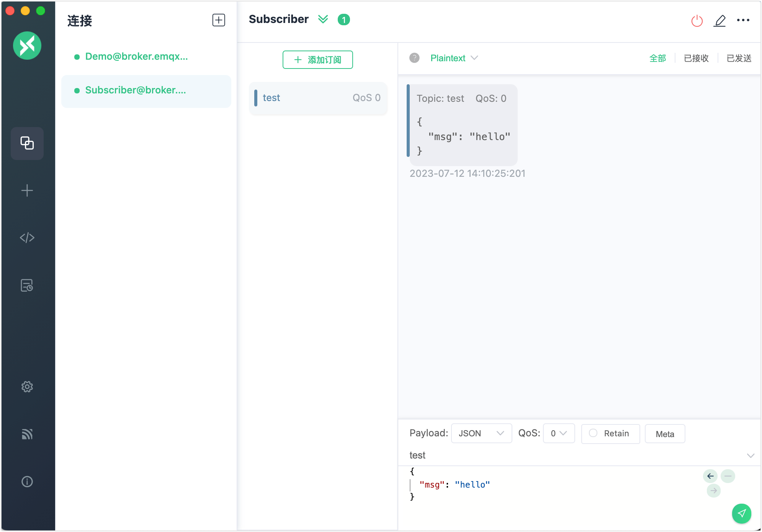Open the Script code icon in sidebar
The width and height of the screenshot is (762, 532).
click(x=27, y=238)
